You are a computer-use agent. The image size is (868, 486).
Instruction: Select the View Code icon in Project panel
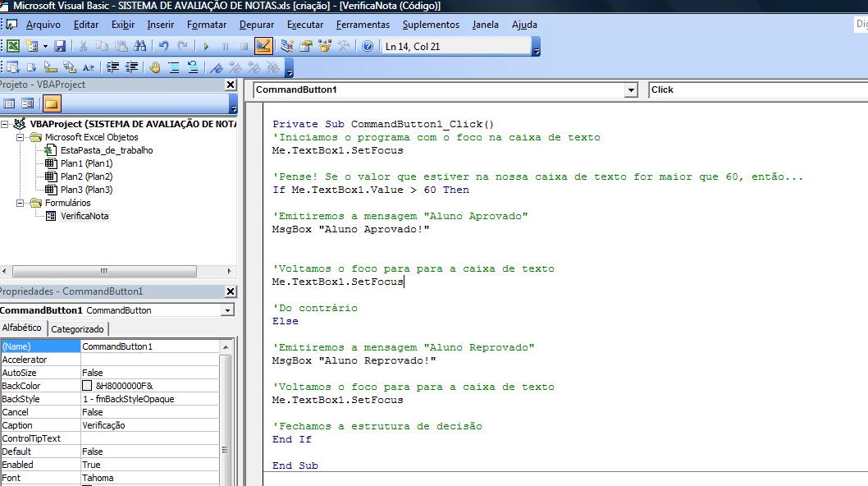[9, 102]
